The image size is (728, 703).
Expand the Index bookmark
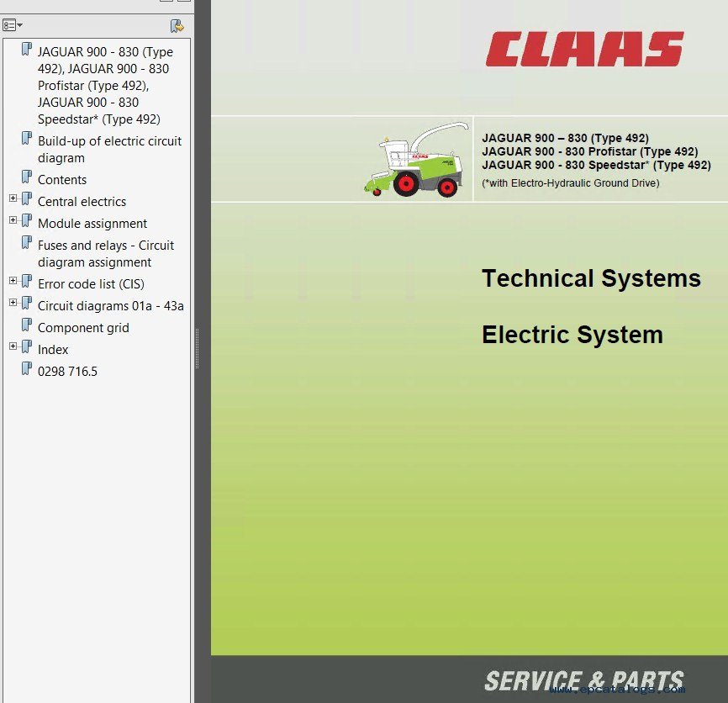click(x=13, y=346)
